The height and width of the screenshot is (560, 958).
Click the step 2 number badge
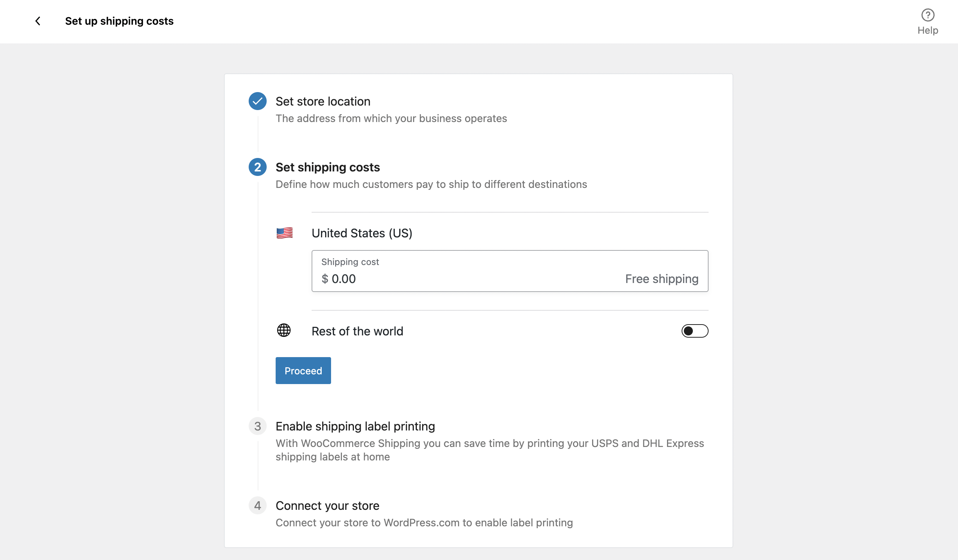pos(257,167)
